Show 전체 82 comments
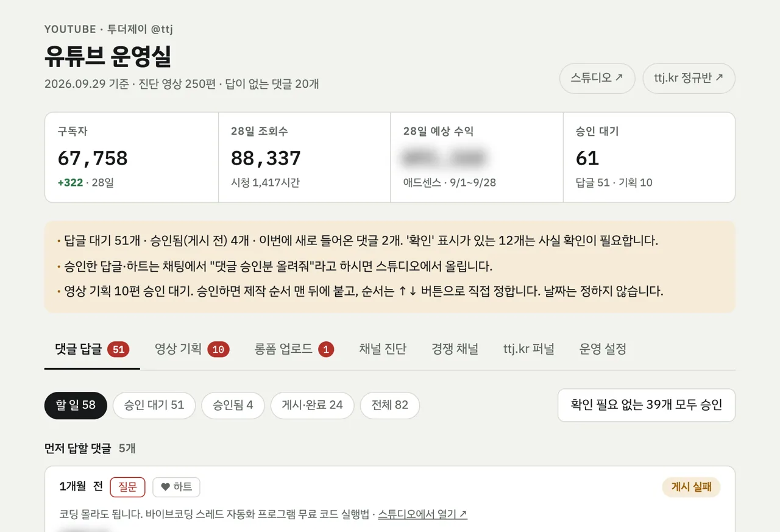Viewport: 780px width, 532px height. click(x=390, y=405)
